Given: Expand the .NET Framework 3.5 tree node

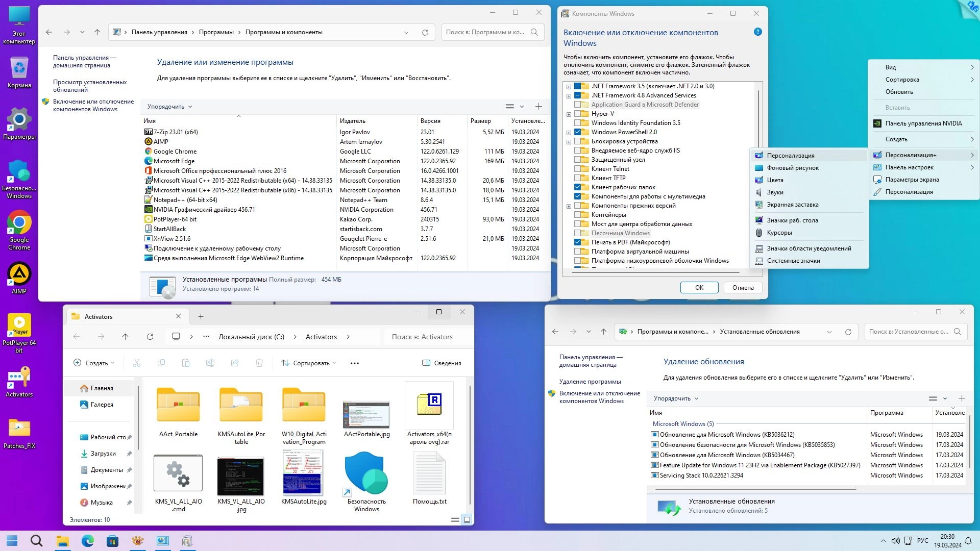Looking at the screenshot, I should click(569, 86).
